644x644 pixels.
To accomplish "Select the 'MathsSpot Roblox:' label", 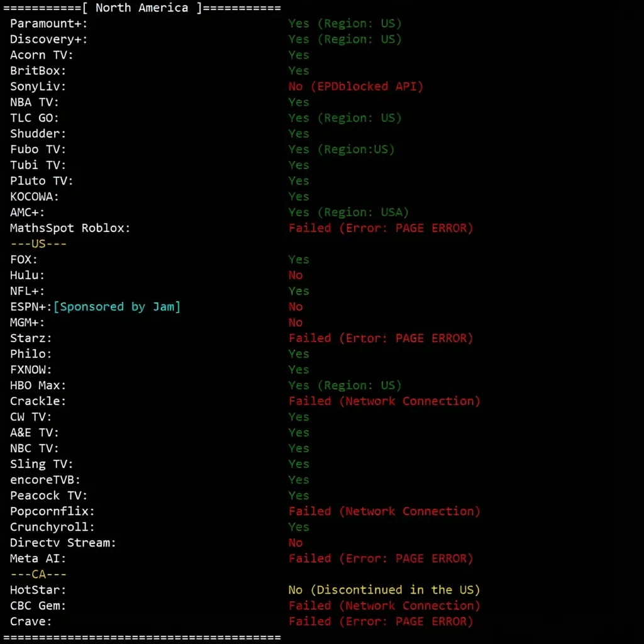I will [70, 228].
